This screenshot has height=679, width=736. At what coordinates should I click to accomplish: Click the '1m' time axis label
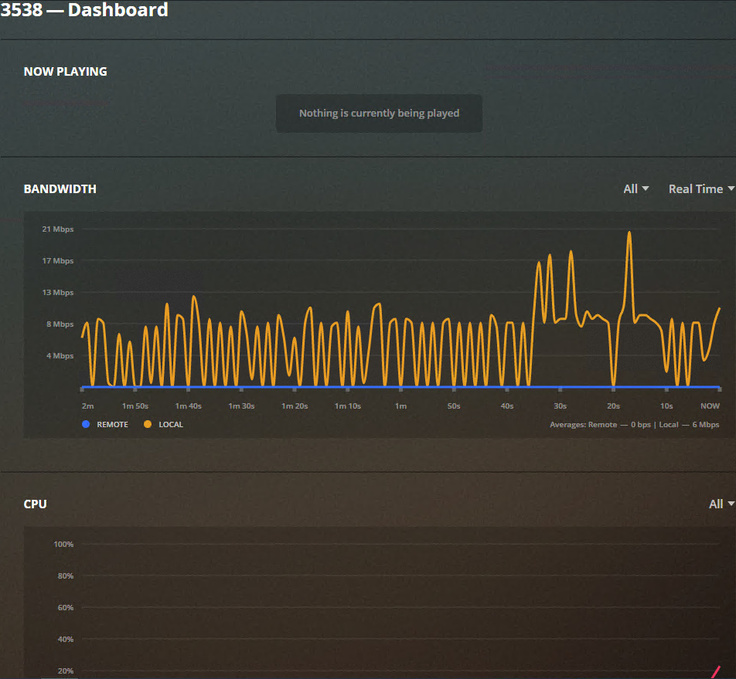[401, 406]
